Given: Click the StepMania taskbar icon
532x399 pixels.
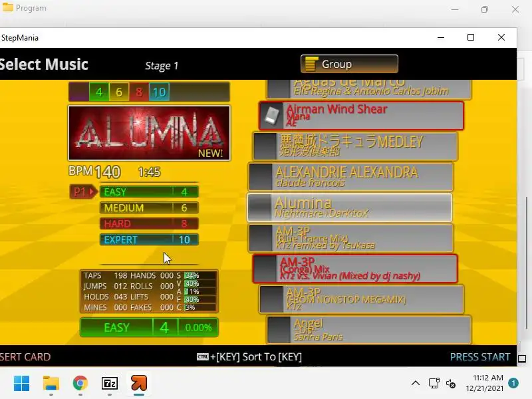Looking at the screenshot, I should pos(139,384).
